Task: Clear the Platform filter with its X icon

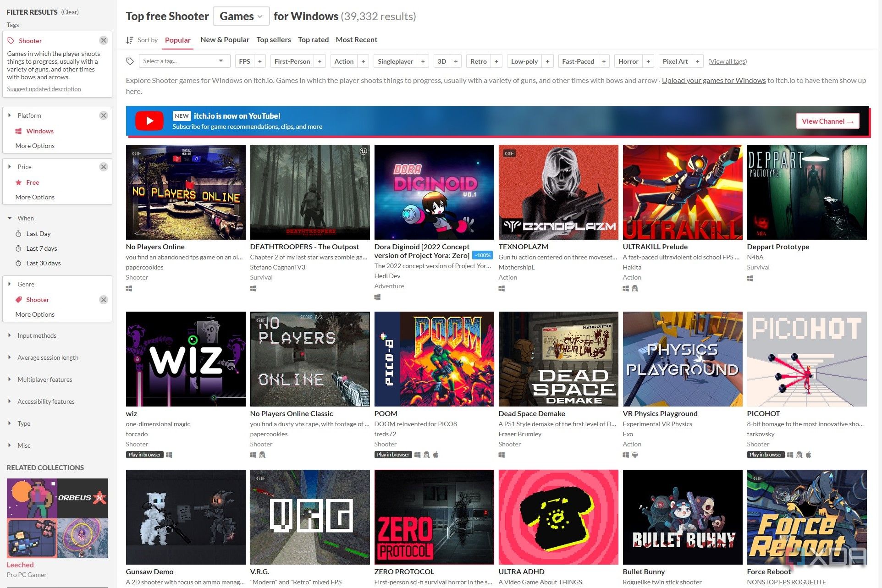Action: 104,115
